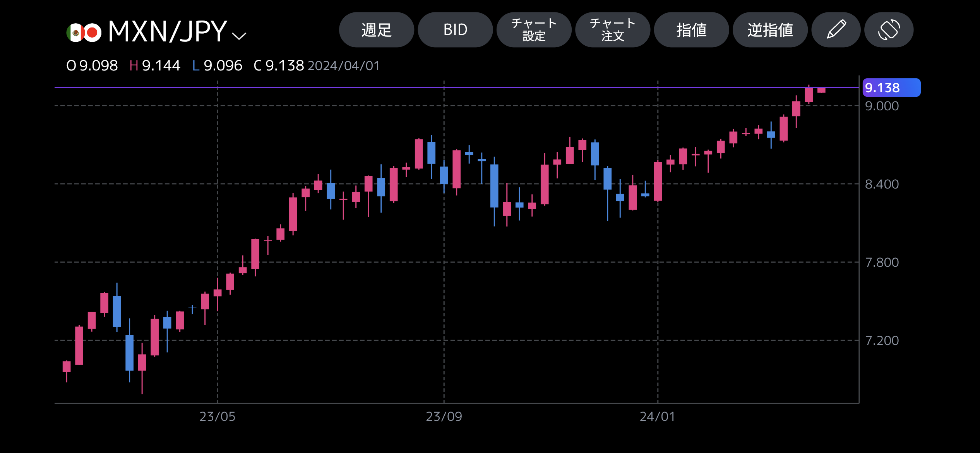The height and width of the screenshot is (453, 980).
Task: Open the 週足 timeframe selector
Action: pyautogui.click(x=376, y=30)
